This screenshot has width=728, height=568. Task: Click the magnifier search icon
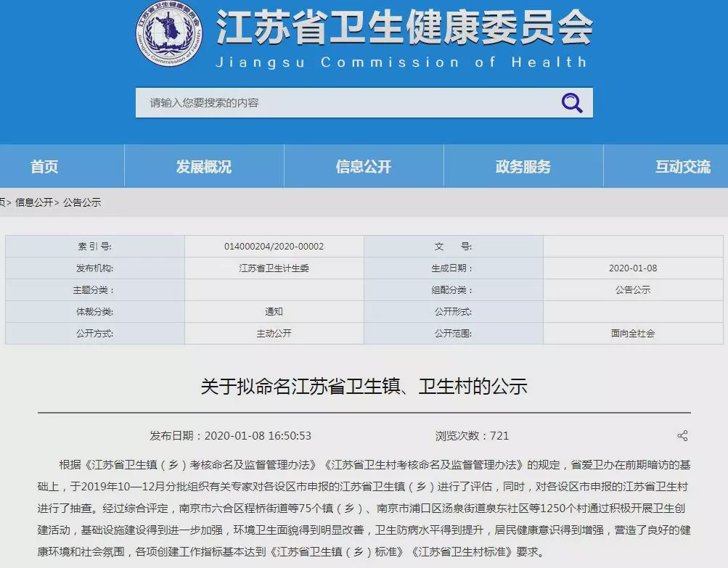[x=571, y=102]
